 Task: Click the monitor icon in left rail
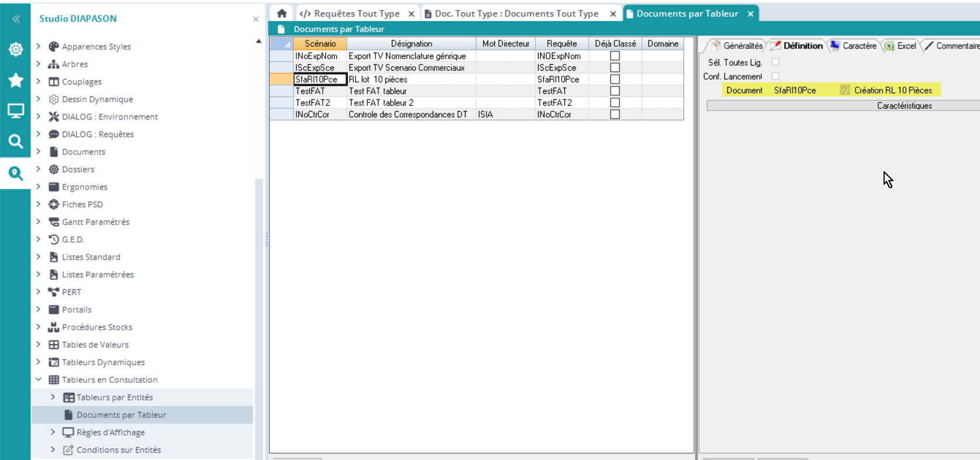pyautogui.click(x=16, y=110)
